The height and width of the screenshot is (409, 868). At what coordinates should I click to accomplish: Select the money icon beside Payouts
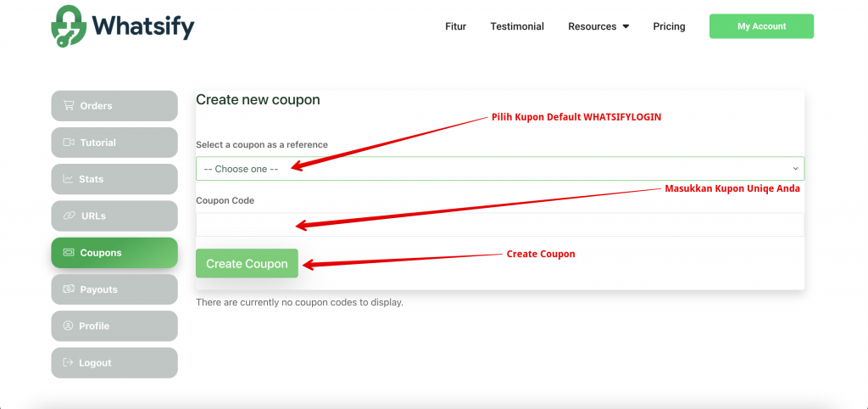(68, 289)
